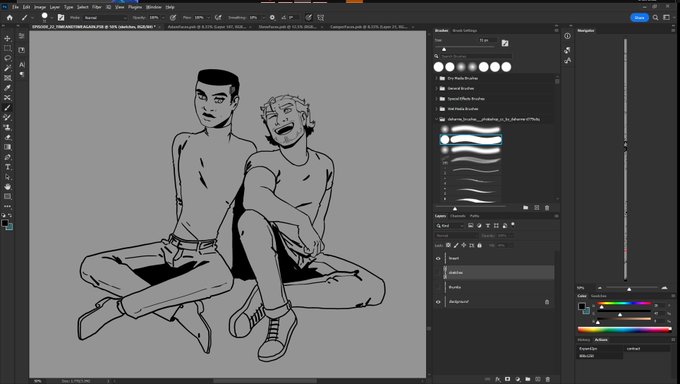Viewport: 680px width, 384px height.
Task: Expand the Special Effects Brushes folder
Action: pyautogui.click(x=436, y=98)
